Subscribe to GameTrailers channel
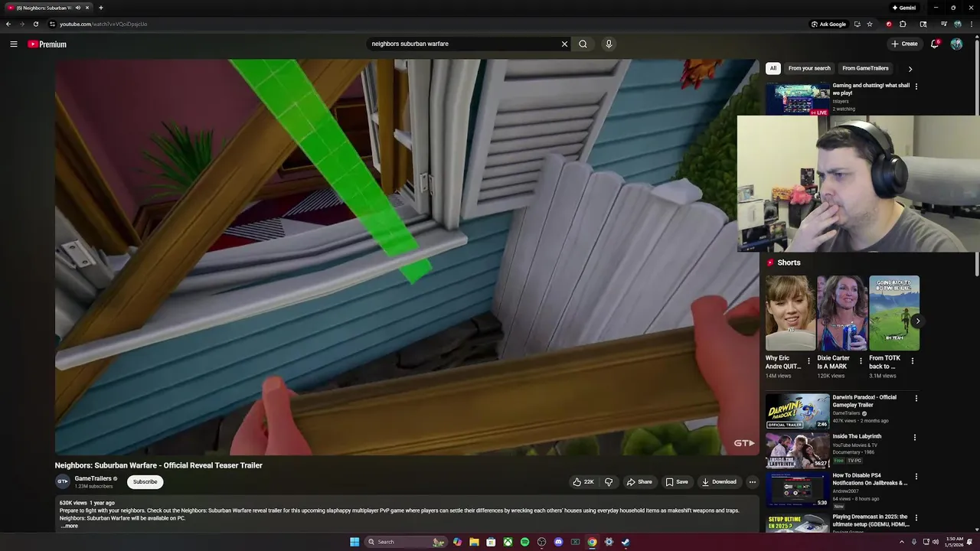 point(145,482)
